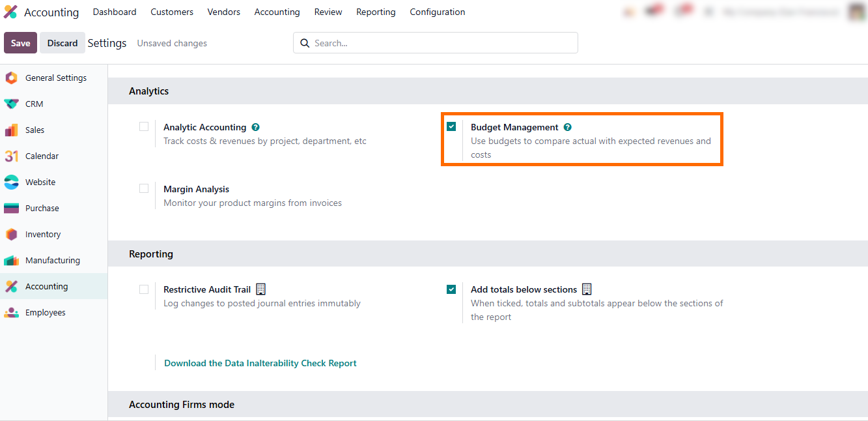Click in the settings Search field

coord(443,43)
